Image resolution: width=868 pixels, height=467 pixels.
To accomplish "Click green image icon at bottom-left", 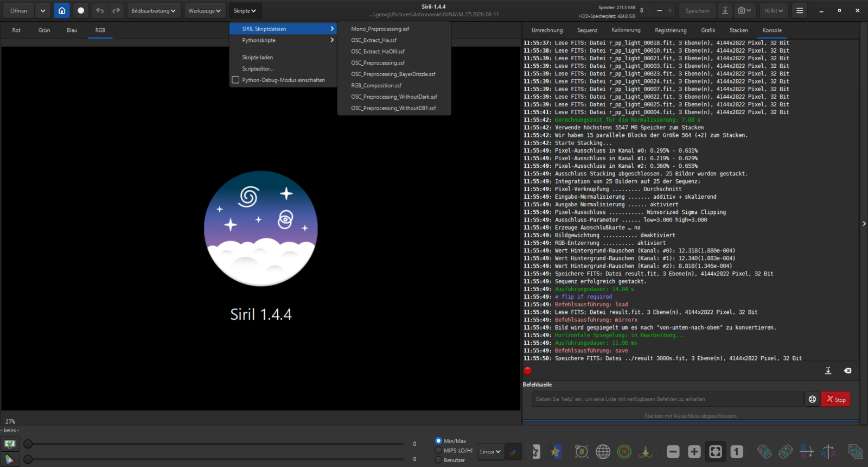I will tap(10, 444).
